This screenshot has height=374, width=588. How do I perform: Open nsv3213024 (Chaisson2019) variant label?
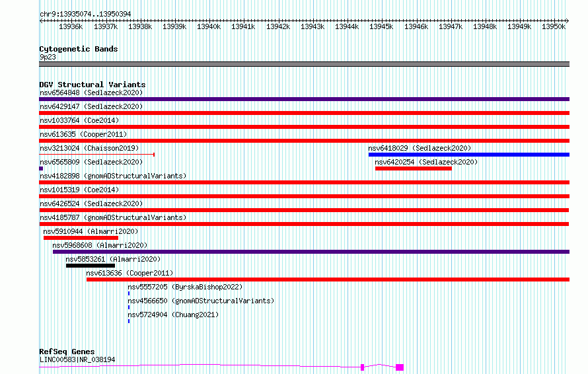point(89,148)
